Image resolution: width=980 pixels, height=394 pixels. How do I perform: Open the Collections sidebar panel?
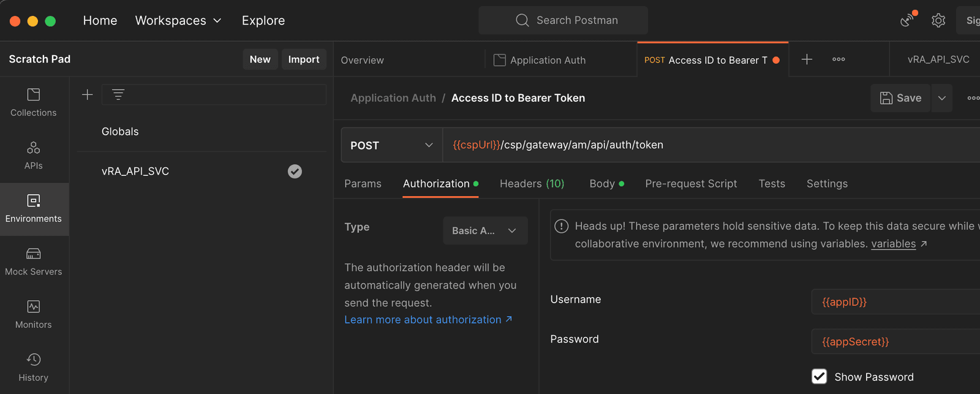click(34, 103)
